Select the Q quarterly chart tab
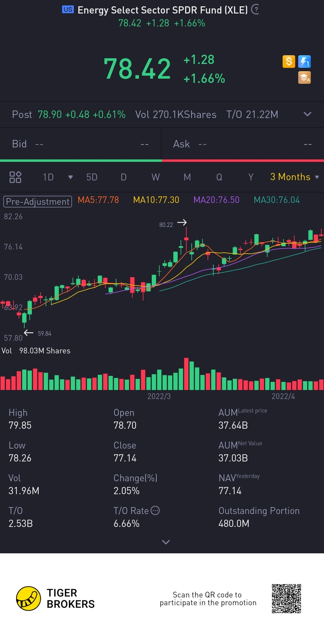Viewport: 324px width, 644px height. (219, 177)
